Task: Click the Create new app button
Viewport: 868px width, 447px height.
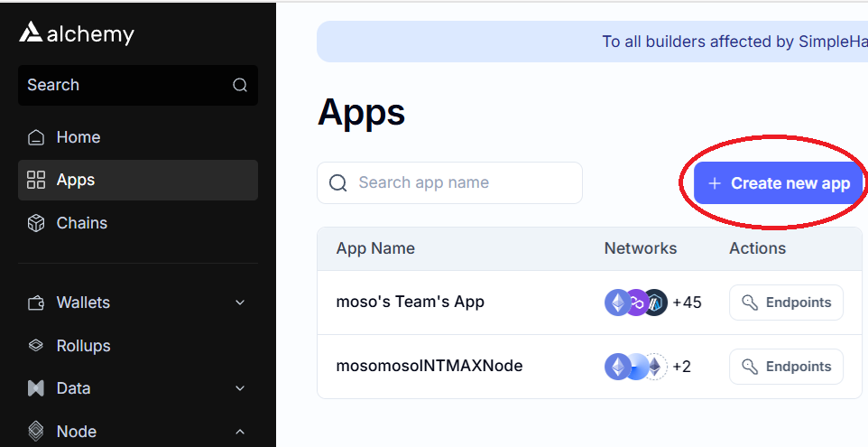Action: tap(779, 183)
